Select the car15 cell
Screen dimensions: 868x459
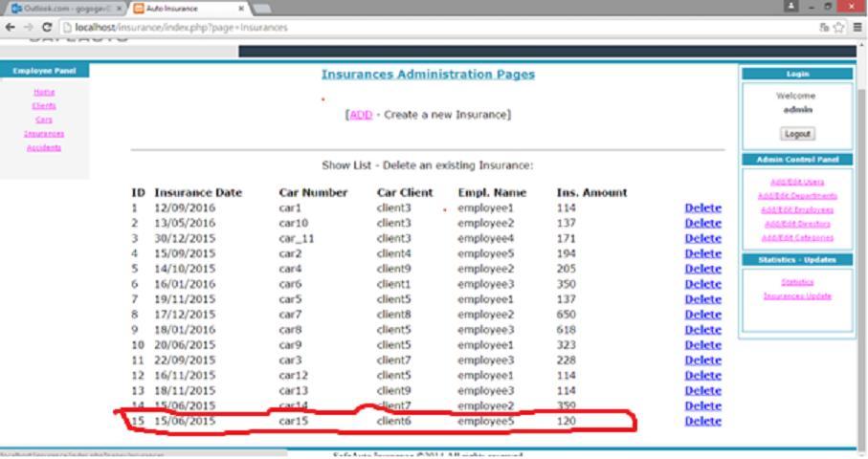tap(294, 421)
